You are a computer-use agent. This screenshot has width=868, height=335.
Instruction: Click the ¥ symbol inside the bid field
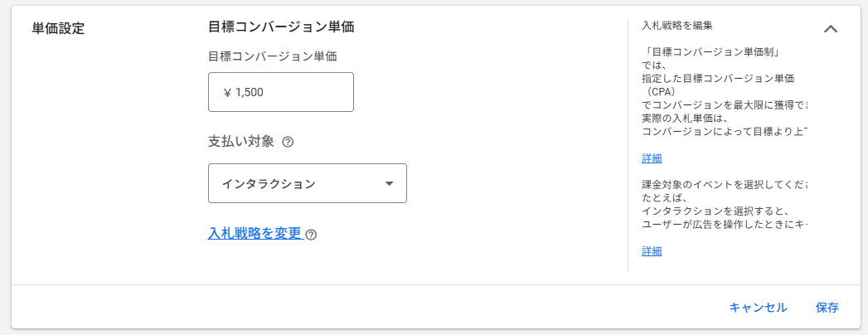(227, 93)
